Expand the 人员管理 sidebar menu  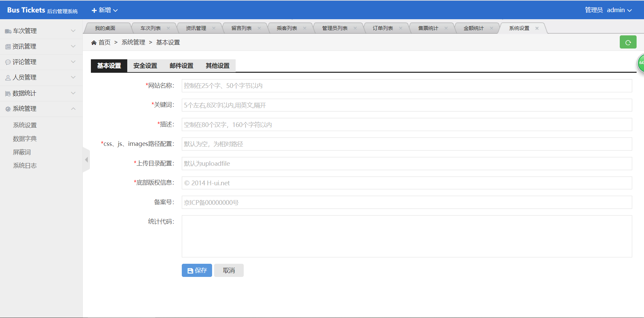click(41, 77)
